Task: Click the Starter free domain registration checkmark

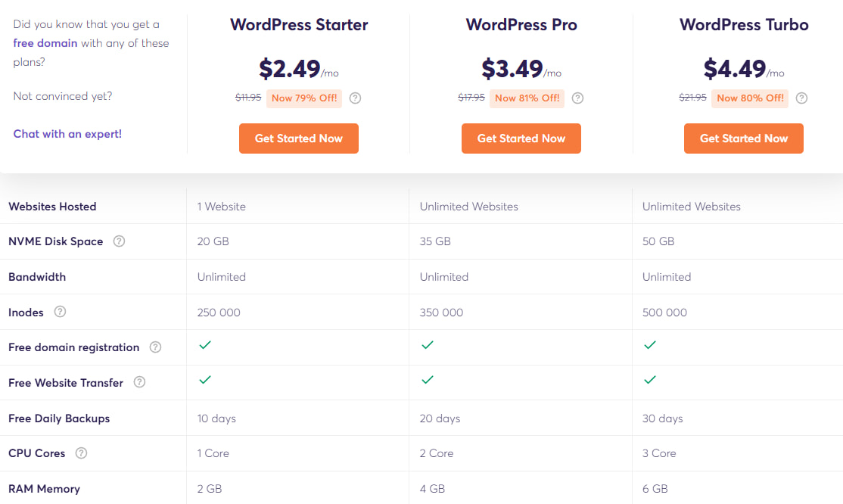Action: 204,345
